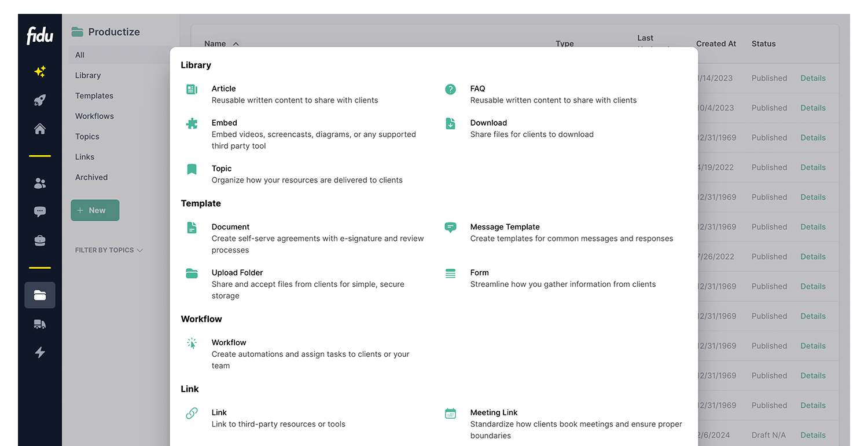Screen dimensions: 868x446
Task: Click the briefcase icon in sidebar
Action: pos(40,241)
